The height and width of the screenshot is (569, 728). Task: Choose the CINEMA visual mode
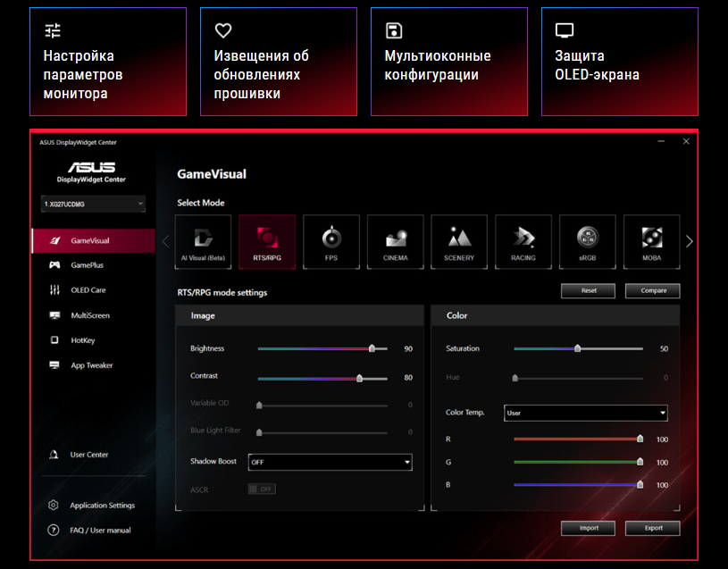point(396,241)
